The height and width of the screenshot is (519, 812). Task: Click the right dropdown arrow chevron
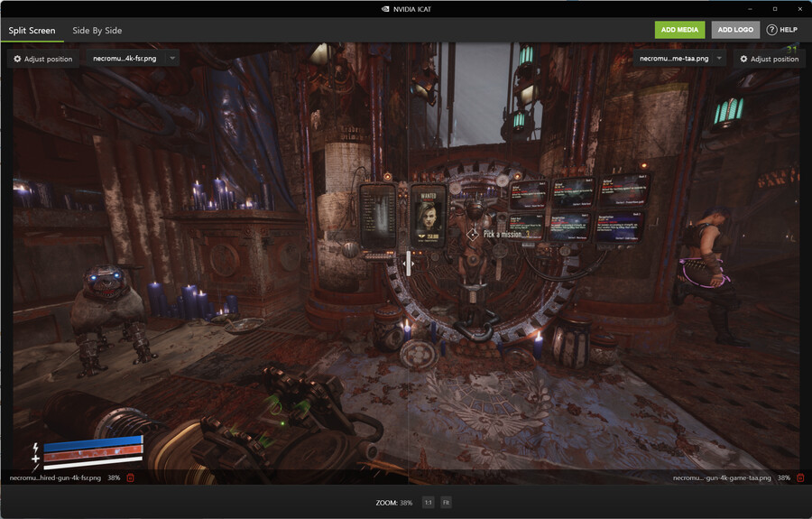[719, 59]
